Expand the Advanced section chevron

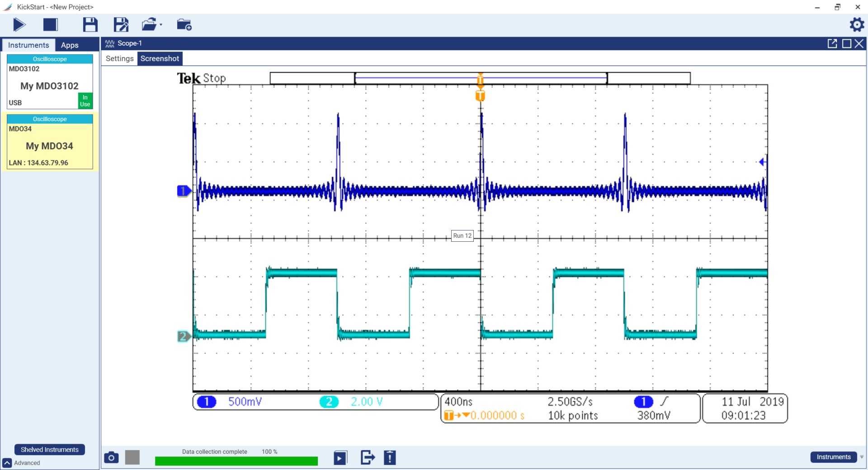point(7,463)
